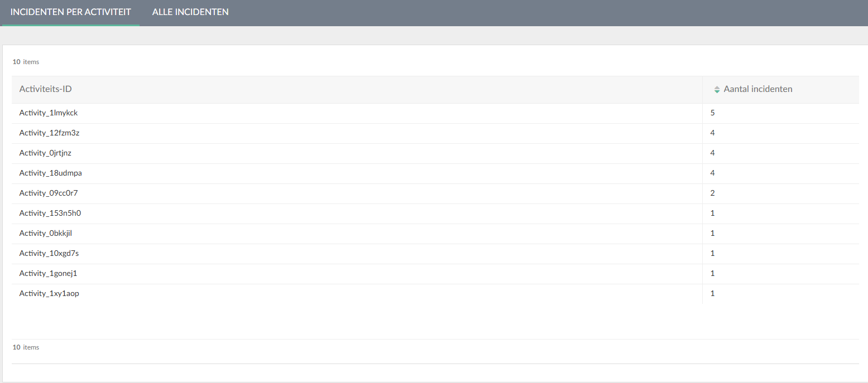Image resolution: width=868 pixels, height=383 pixels.
Task: Select activity Activity_09cc0r7
Action: click(49, 193)
